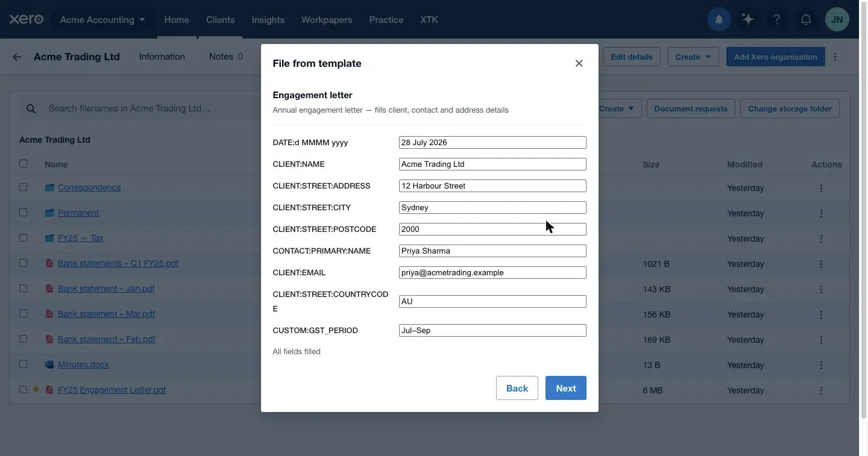Click the street address field 12 Harbour Street
Viewport: 868px width, 456px height.
pyautogui.click(x=492, y=186)
